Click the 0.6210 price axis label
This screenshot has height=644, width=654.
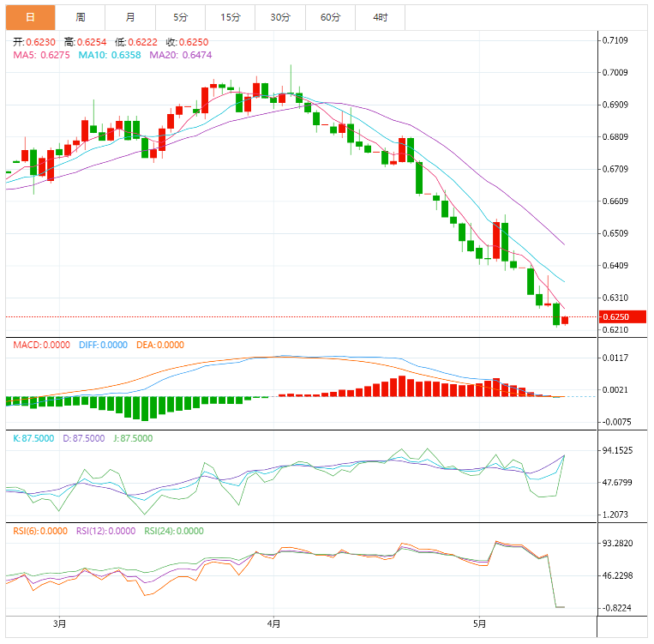615,330
